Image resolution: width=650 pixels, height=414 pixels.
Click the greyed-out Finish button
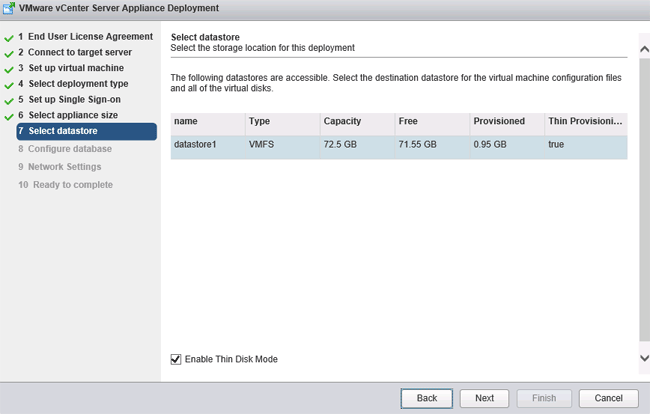(544, 398)
